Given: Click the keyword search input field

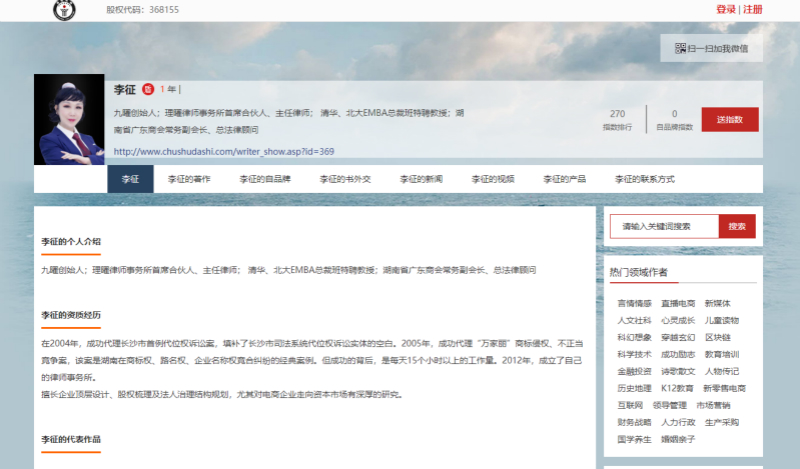Looking at the screenshot, I should point(664,227).
